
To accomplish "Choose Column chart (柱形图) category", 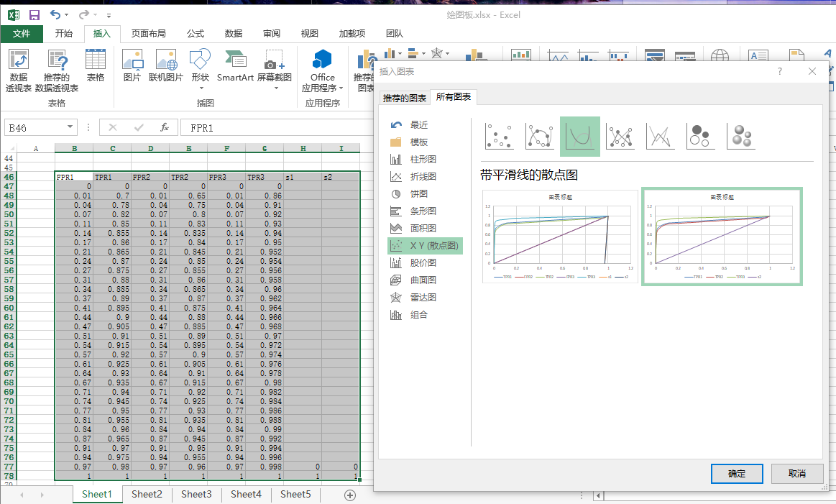I will tap(424, 160).
